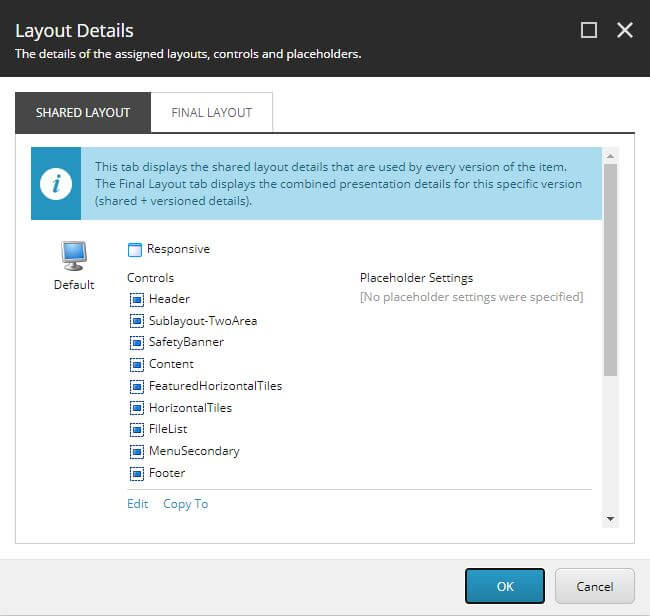Click the Copy To link

coord(186,504)
